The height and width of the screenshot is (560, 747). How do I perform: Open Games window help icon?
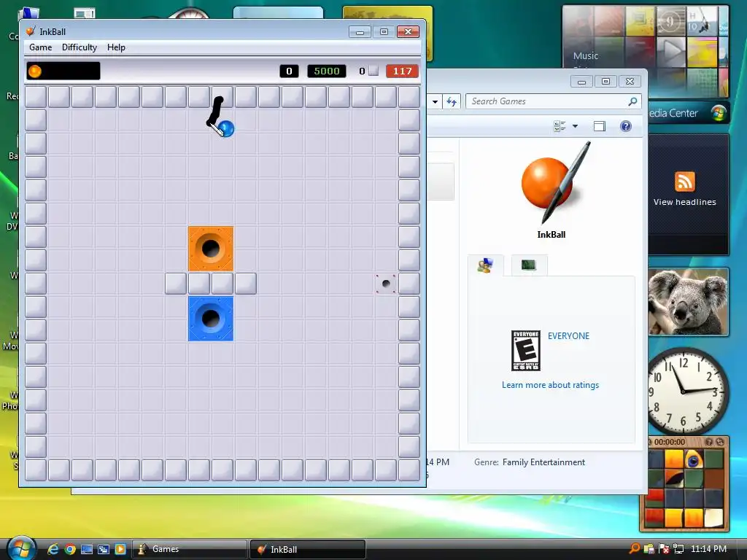point(625,126)
